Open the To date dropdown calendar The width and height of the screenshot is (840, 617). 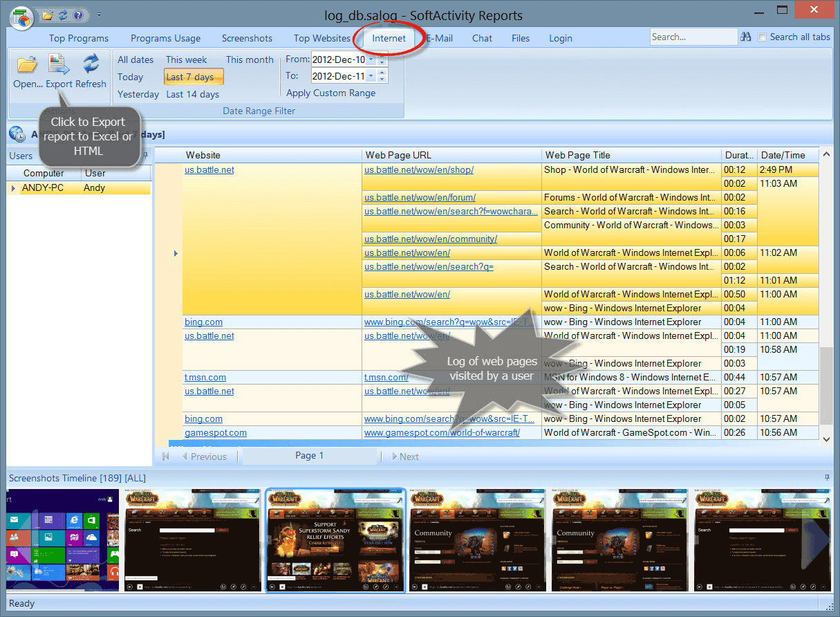[x=371, y=76]
